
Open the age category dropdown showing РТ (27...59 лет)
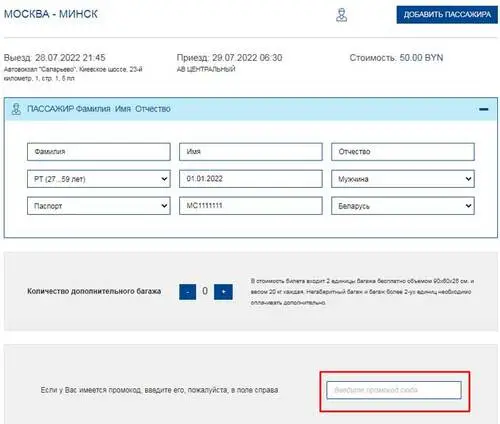tap(99, 179)
